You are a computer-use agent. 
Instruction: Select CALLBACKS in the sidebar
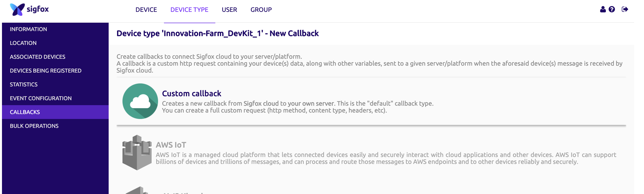click(55, 112)
